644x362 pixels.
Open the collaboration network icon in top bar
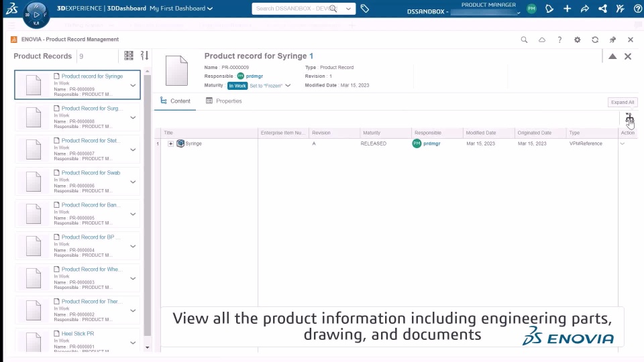602,9
